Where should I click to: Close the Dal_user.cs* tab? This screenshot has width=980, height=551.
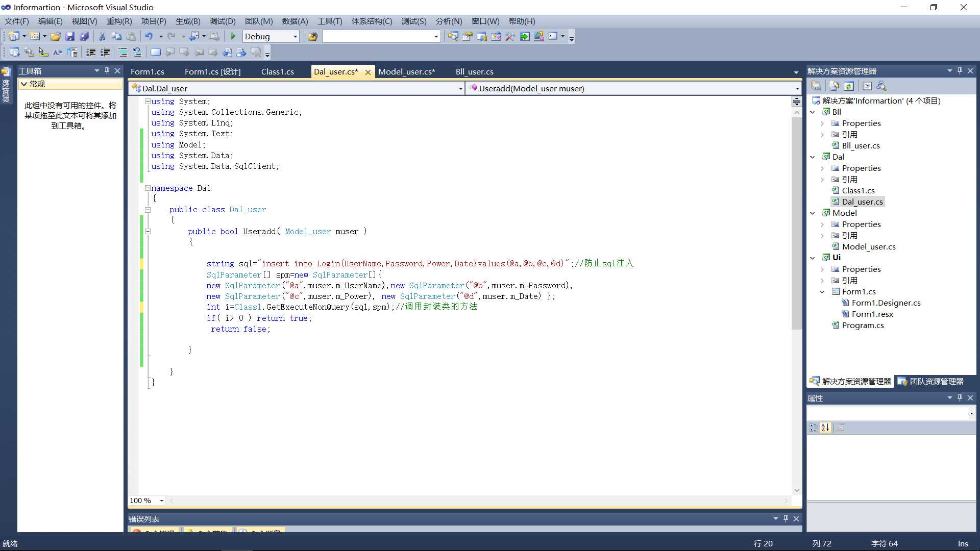(368, 72)
